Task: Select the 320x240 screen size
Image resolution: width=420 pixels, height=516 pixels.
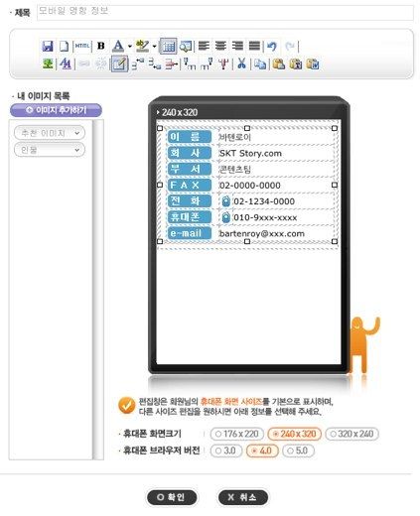Action: (352, 434)
